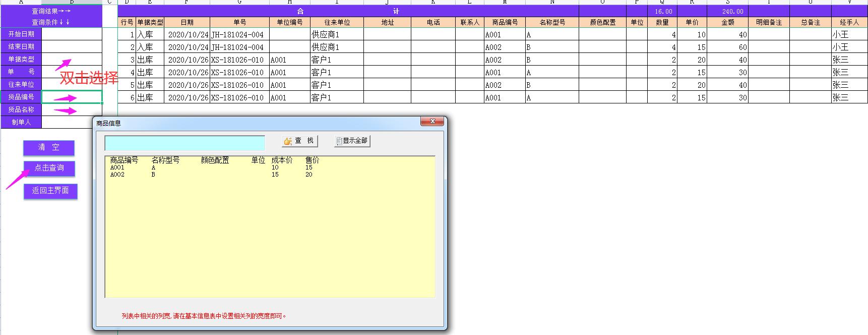This screenshot has height=335, width=868.
Task: Click the 显示全部 button
Action: coord(352,141)
